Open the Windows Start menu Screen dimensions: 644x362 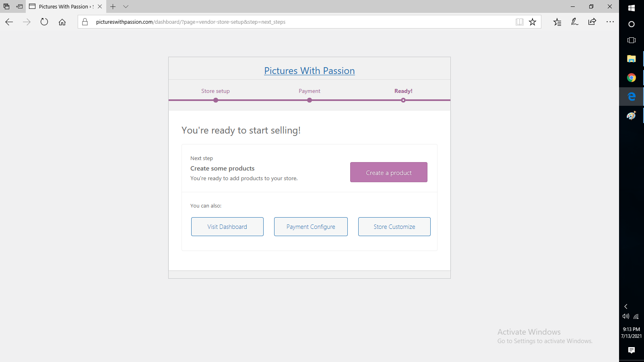tap(632, 8)
